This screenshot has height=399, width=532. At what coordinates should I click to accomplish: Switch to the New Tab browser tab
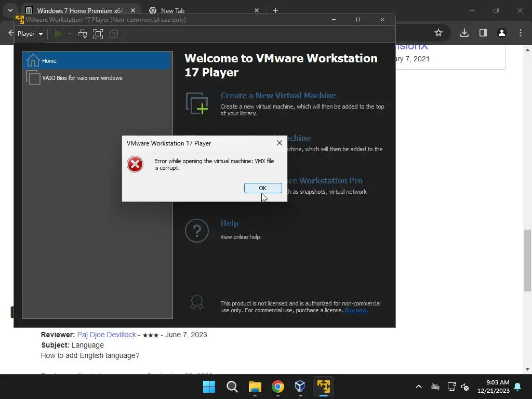pos(172,10)
